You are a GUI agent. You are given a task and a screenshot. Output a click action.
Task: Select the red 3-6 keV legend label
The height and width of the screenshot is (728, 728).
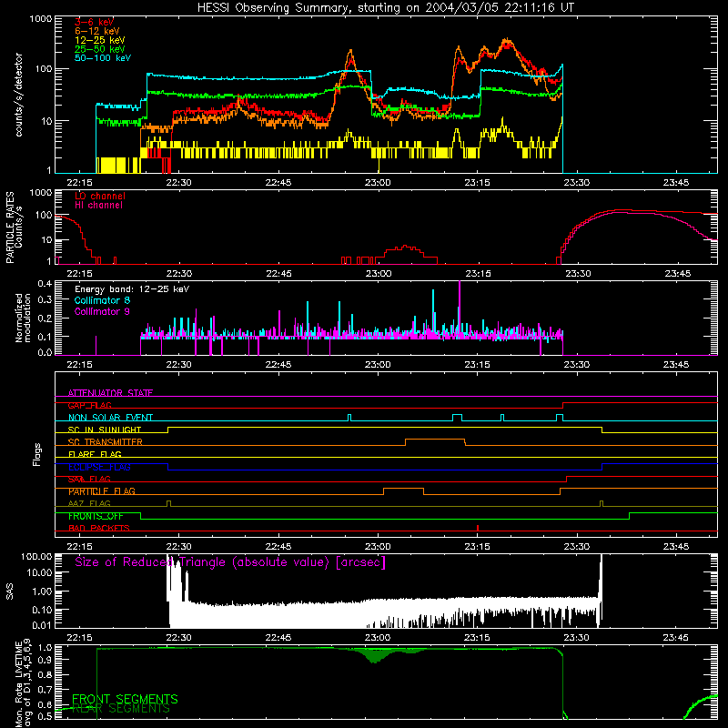(94, 22)
